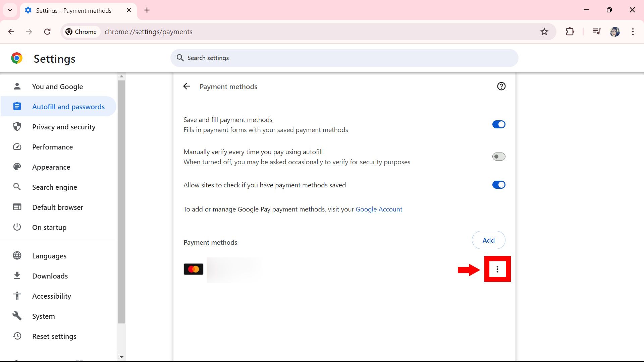Toggle Allow sites to check payment methods
The width and height of the screenshot is (644, 362).
coord(499,185)
